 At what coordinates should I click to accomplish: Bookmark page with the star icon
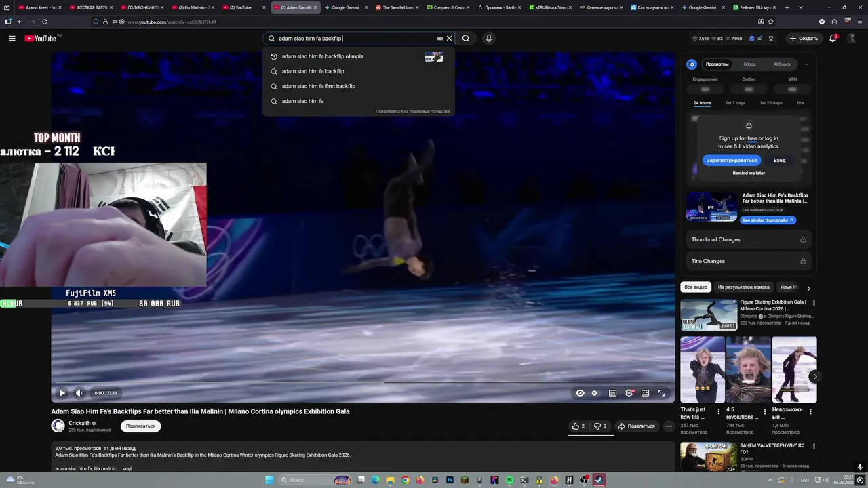pyautogui.click(x=771, y=22)
